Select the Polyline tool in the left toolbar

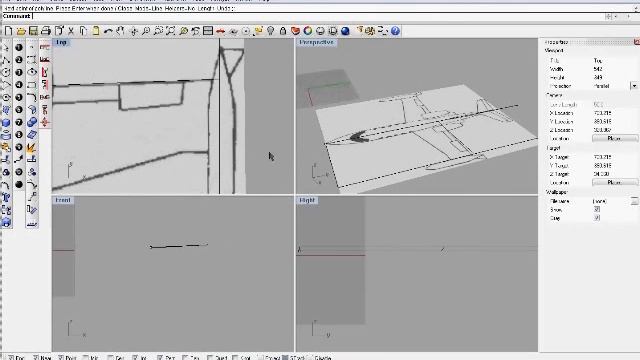(x=6, y=60)
